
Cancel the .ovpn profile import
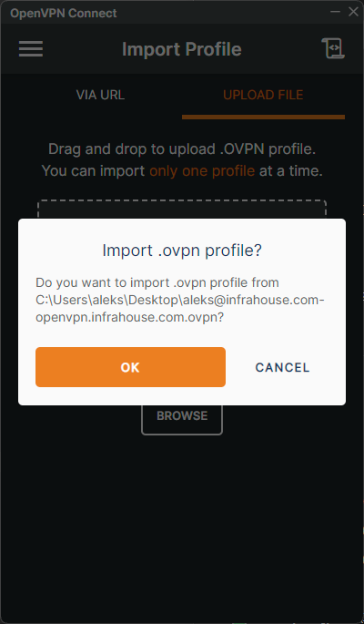pyautogui.click(x=282, y=367)
